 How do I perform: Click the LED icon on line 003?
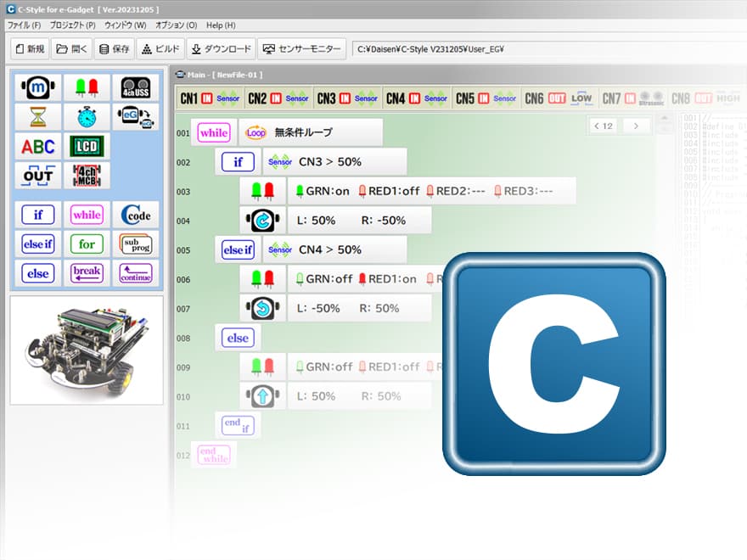pyautogui.click(x=262, y=191)
